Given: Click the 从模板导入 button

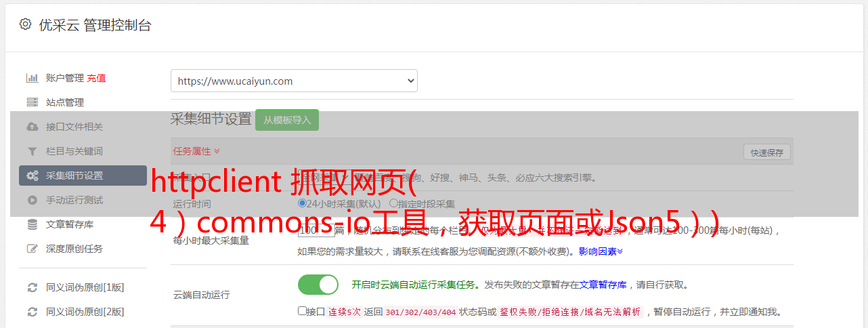Looking at the screenshot, I should [x=287, y=120].
